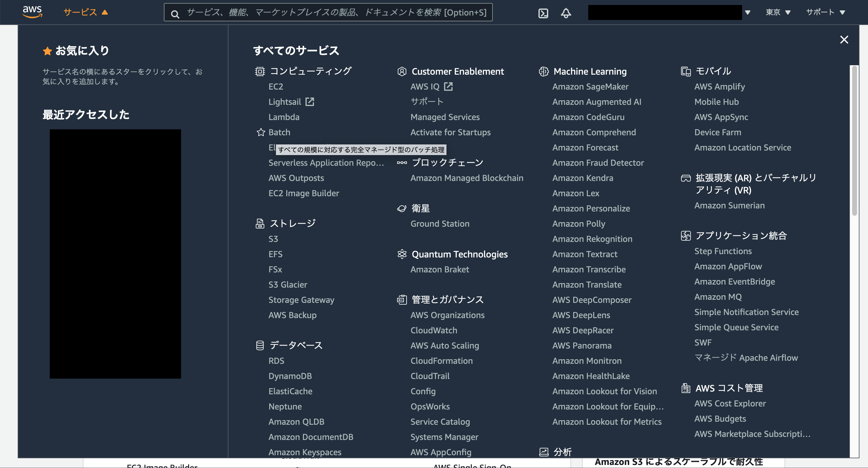Screen dimensions: 868x468
Task: Open the CloudShell terminal icon
Action: pos(543,13)
